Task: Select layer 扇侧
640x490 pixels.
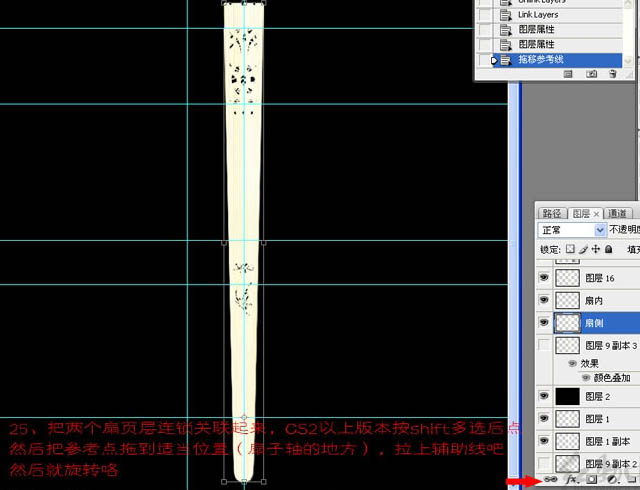Action: click(x=599, y=323)
